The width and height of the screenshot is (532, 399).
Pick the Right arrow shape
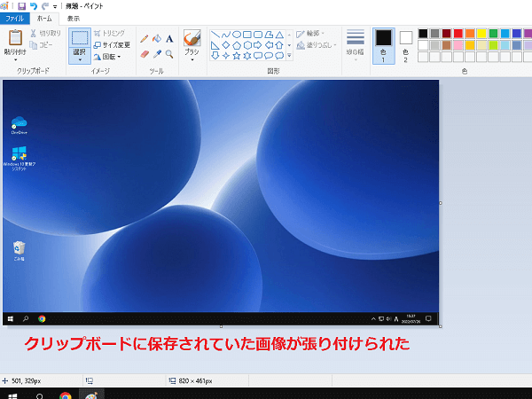(x=258, y=45)
